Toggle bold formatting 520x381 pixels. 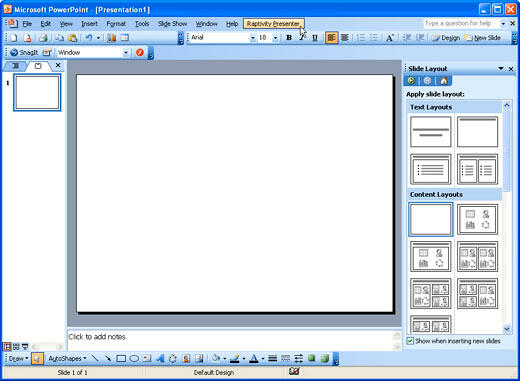tap(289, 38)
